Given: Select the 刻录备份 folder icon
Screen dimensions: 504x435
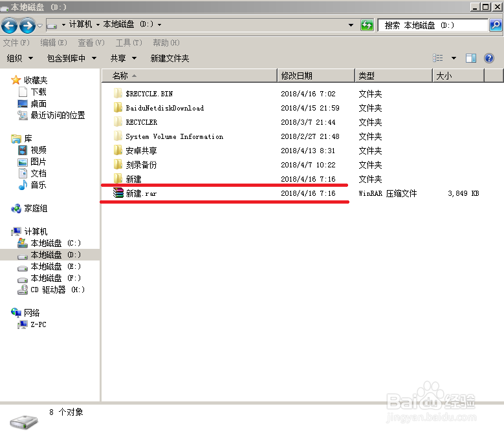Looking at the screenshot, I should [118, 164].
